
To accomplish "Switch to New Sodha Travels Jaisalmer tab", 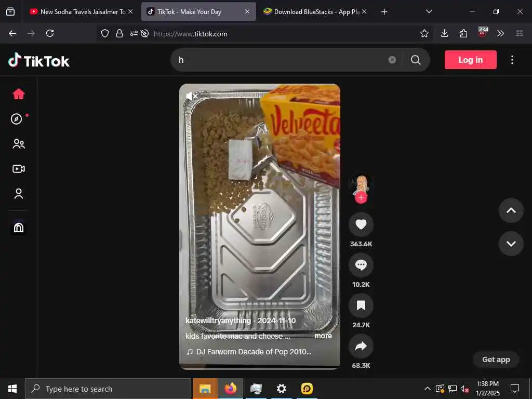I will [x=77, y=11].
